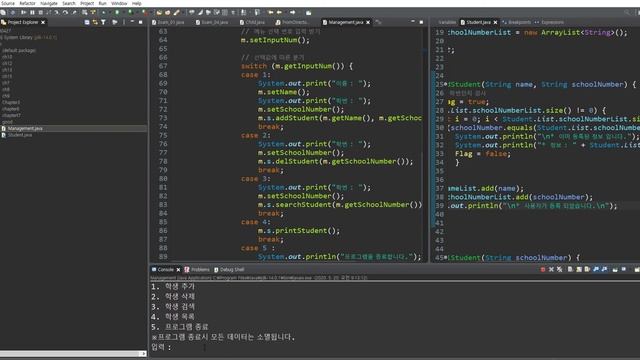Click the Project Explorer horizontal scrollbar
The height and width of the screenshot is (360, 640).
pos(70,354)
